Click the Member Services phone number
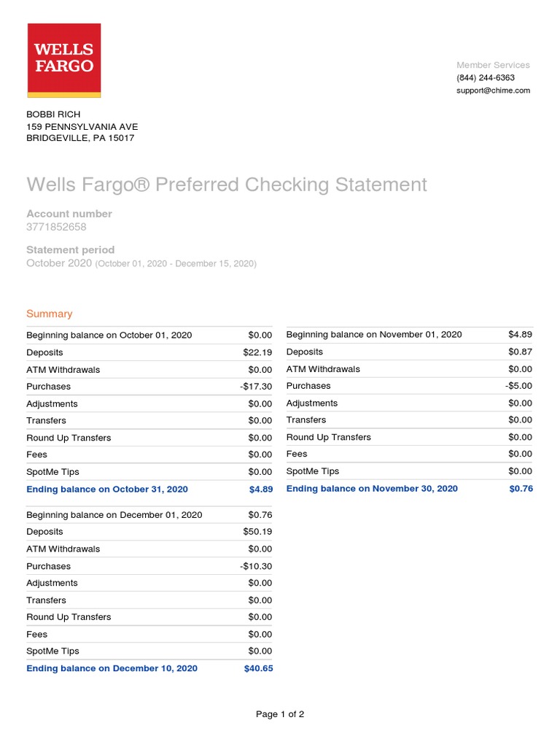 point(486,77)
